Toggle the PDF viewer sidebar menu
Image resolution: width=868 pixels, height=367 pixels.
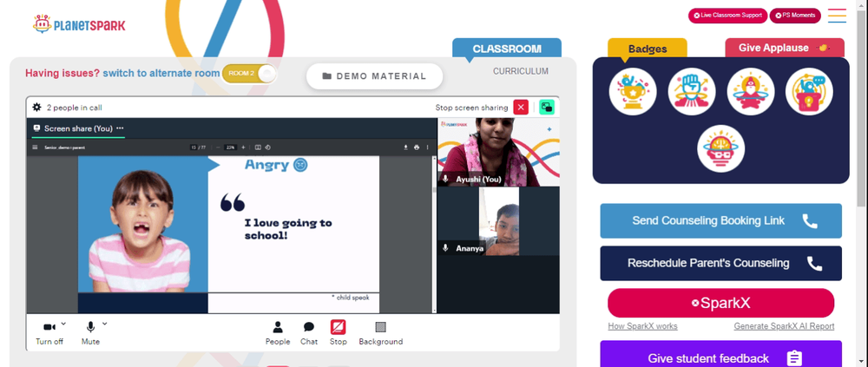pos(35,147)
